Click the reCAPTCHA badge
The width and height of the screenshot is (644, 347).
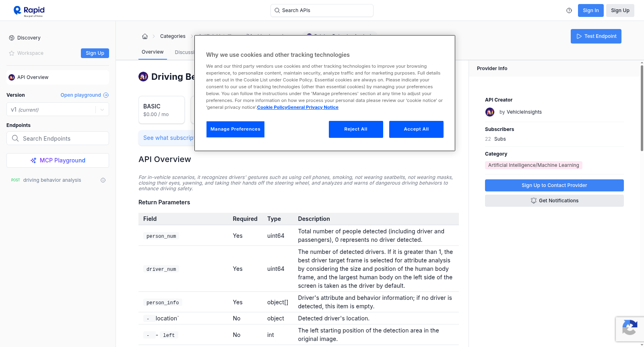coord(630,329)
